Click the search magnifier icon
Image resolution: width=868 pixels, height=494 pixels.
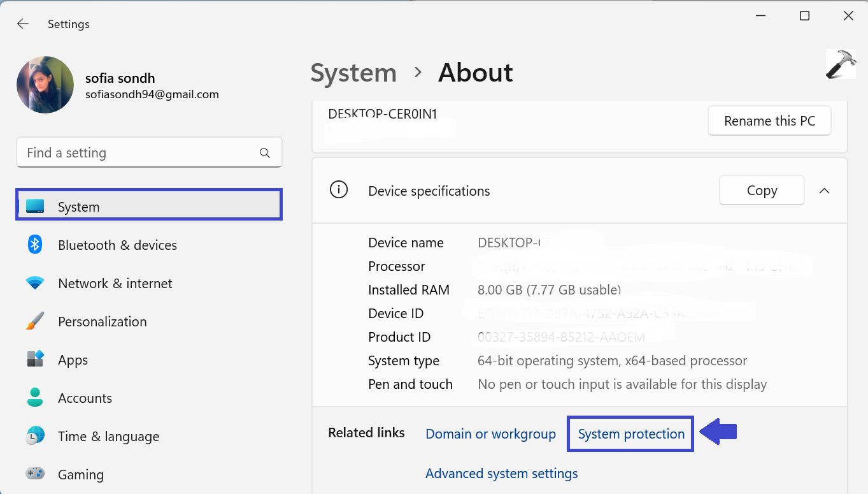click(265, 153)
